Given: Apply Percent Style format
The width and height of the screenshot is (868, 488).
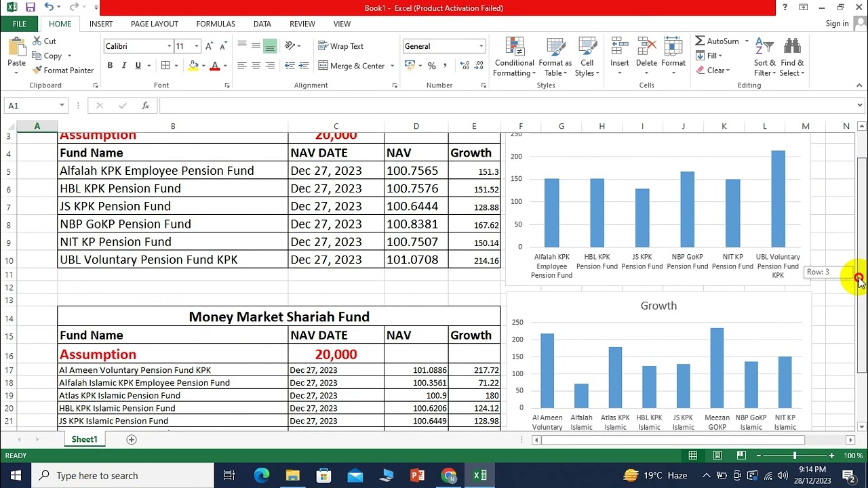Looking at the screenshot, I should click(x=431, y=66).
